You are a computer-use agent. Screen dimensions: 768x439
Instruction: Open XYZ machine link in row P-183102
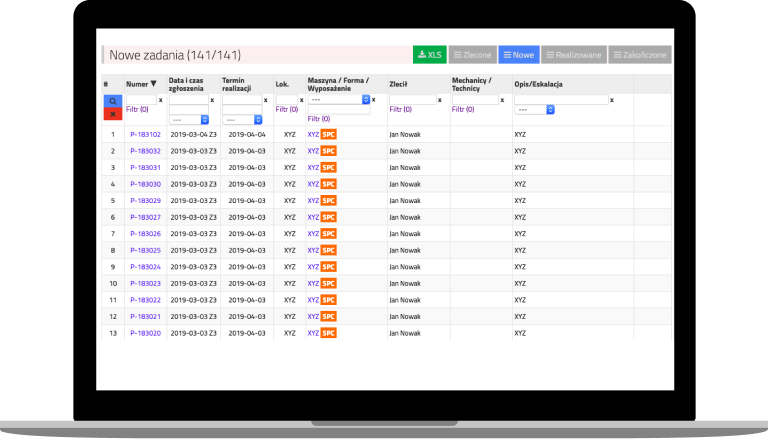pos(313,134)
